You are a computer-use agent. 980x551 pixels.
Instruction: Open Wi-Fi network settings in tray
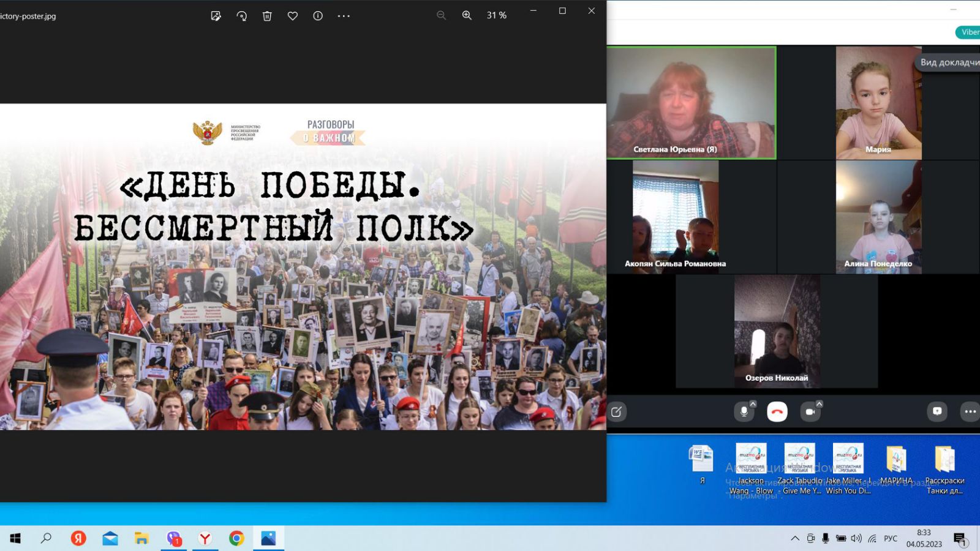pos(872,538)
